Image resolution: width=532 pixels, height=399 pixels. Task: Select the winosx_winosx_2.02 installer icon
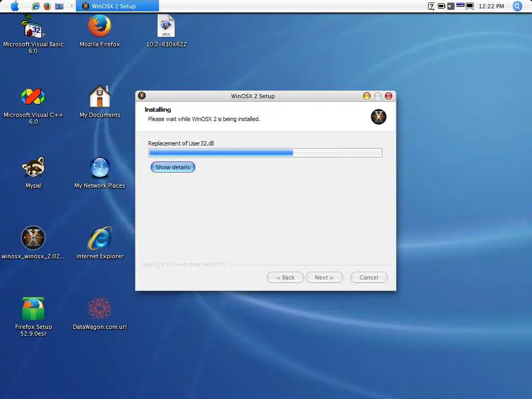33,243
